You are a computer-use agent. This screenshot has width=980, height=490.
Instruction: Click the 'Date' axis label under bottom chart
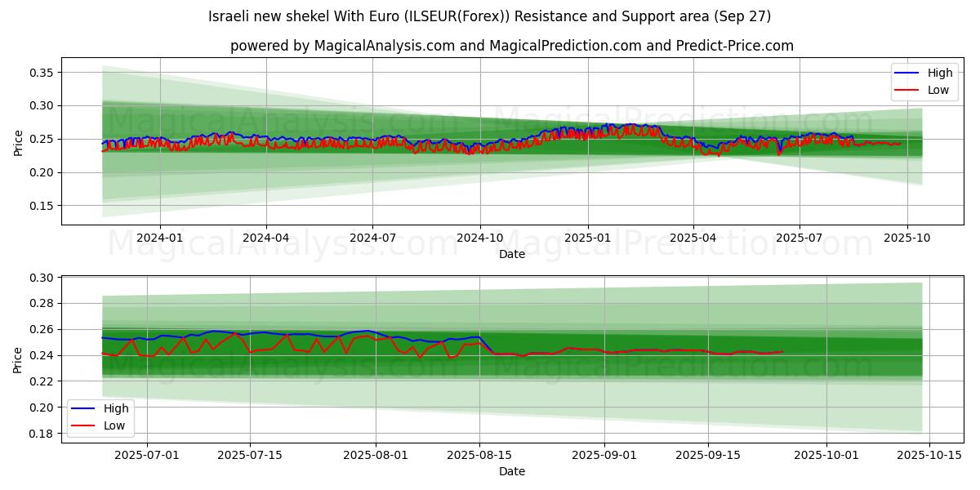[x=511, y=471]
